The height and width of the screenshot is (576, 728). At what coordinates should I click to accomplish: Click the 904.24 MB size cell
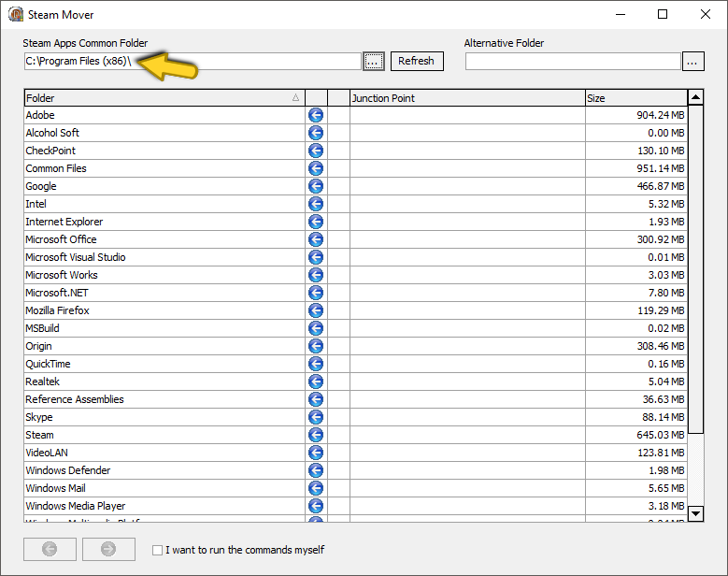tap(636, 115)
